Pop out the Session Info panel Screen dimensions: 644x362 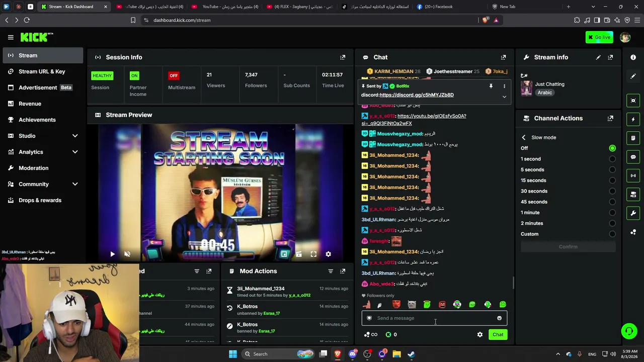[x=343, y=57]
